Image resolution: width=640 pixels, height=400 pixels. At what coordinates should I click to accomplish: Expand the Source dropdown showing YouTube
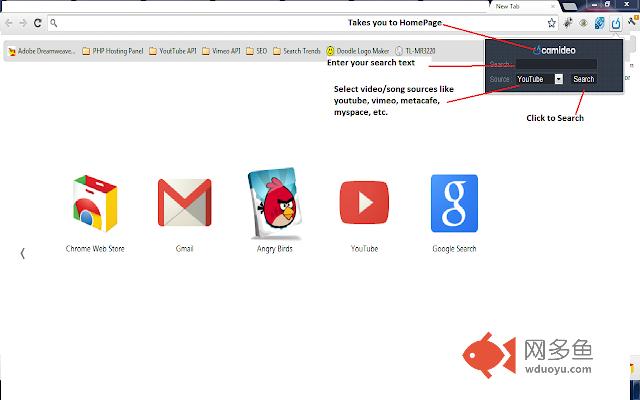(x=558, y=79)
